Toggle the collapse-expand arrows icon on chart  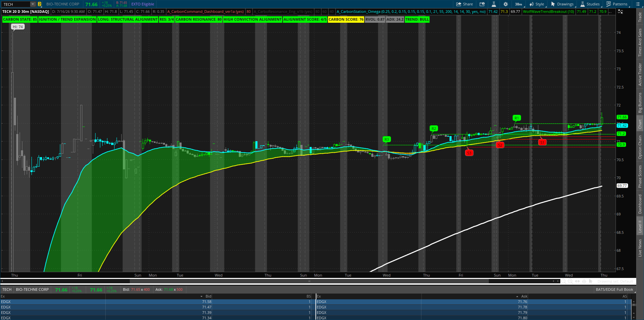(x=620, y=12)
